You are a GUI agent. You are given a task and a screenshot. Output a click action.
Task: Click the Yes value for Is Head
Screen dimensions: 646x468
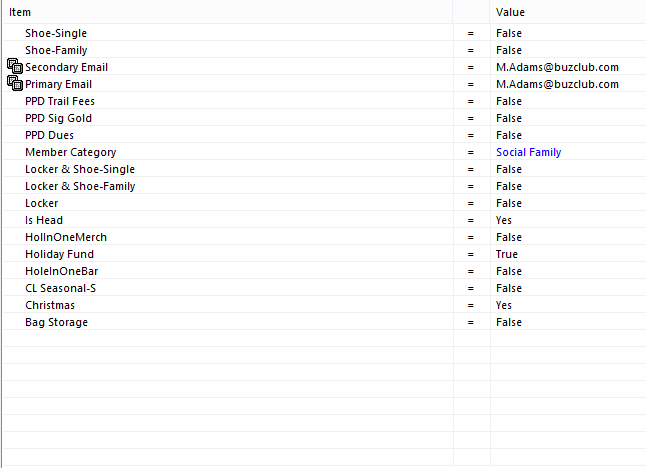point(504,220)
